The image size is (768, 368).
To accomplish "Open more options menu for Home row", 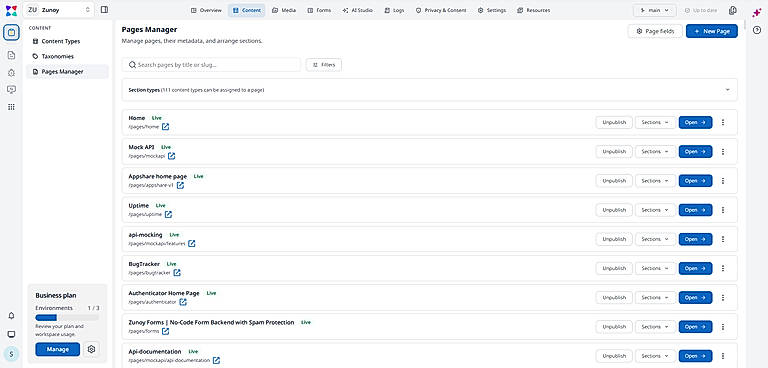I will [723, 123].
